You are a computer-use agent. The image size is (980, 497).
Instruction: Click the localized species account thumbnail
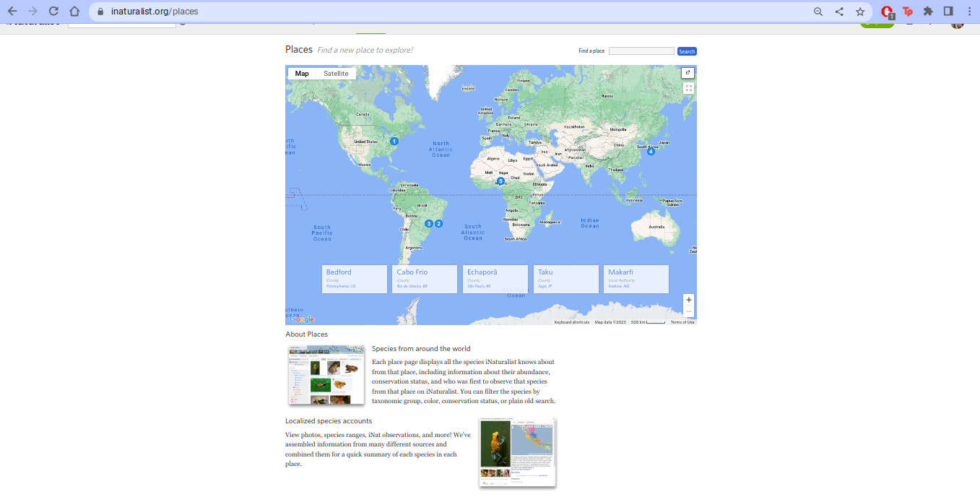coord(518,452)
